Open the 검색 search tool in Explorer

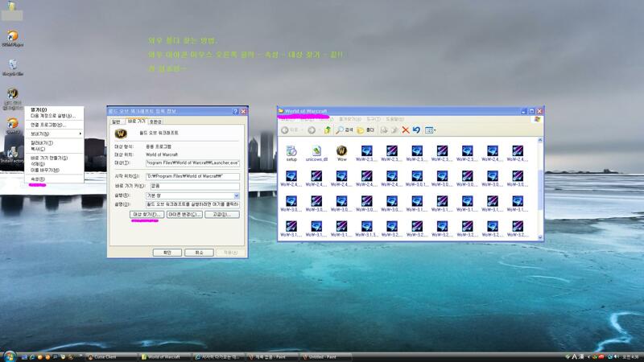[345, 130]
